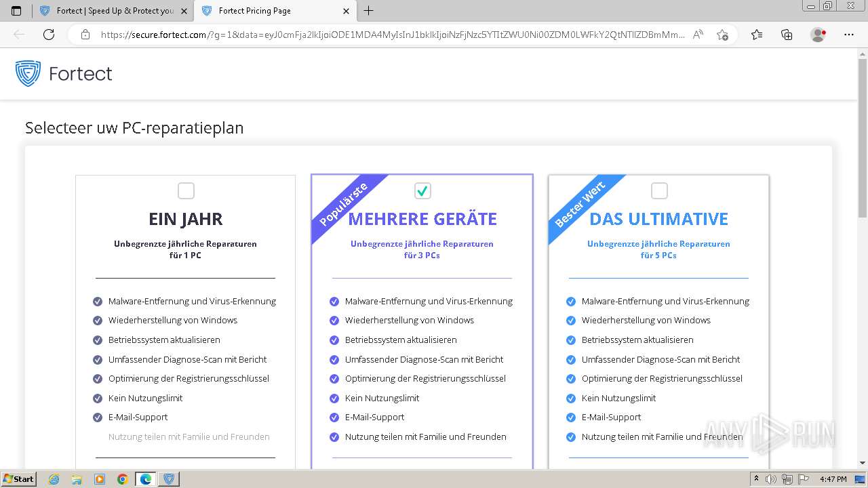The height and width of the screenshot is (488, 868).
Task: Uncheck the MEHRERE GERÄTE plan checkbox
Action: pos(422,191)
